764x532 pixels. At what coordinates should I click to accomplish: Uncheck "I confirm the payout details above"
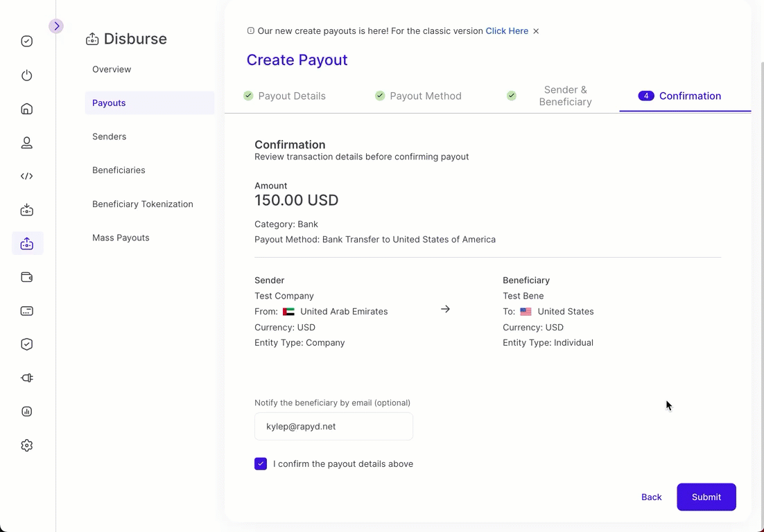(261, 464)
